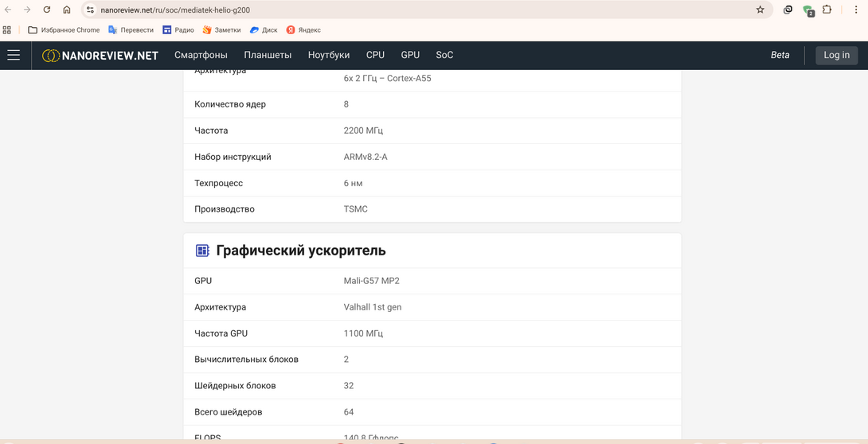Click the Техпроцесс row label

click(x=219, y=183)
